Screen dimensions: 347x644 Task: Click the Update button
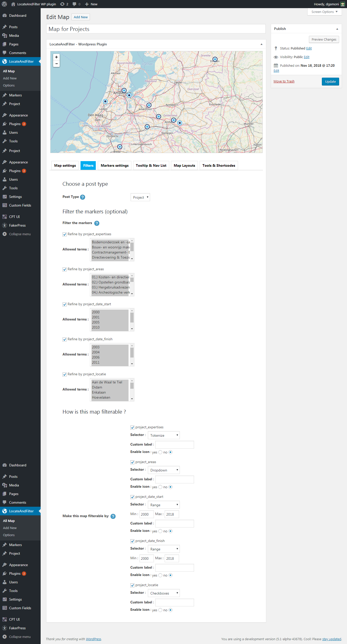[x=330, y=82]
